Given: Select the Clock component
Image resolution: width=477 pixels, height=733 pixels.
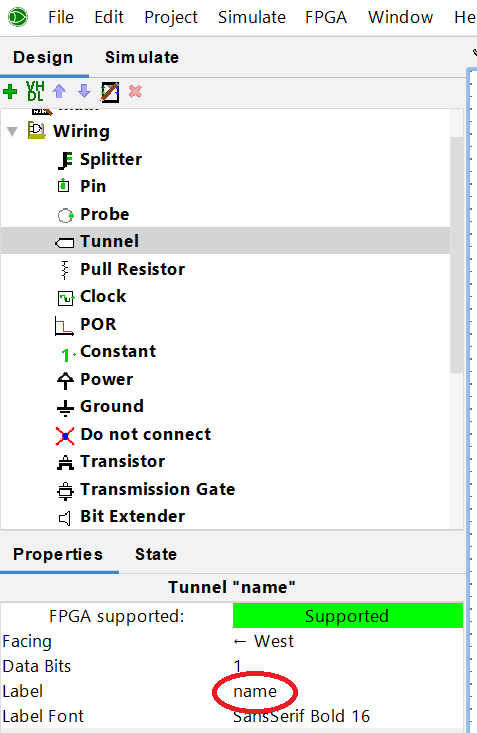Looking at the screenshot, I should tap(102, 296).
